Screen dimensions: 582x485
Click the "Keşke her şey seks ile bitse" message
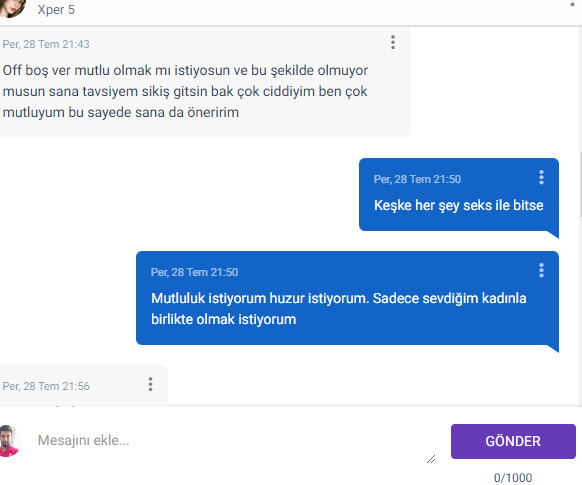(459, 205)
